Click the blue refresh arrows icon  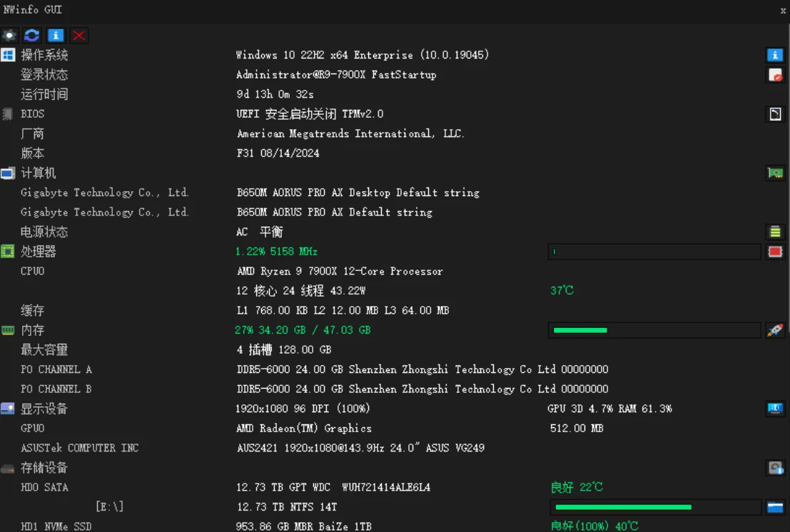[x=32, y=35]
